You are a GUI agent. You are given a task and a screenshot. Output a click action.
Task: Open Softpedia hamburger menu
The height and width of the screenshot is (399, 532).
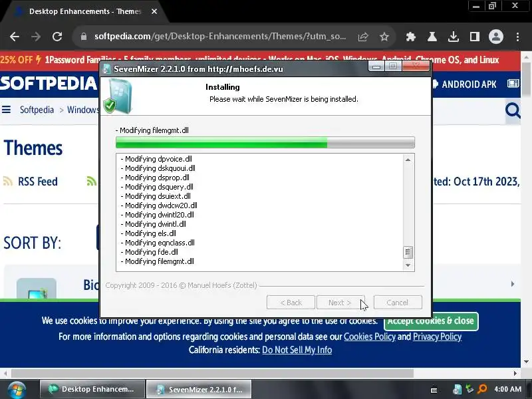(6, 110)
